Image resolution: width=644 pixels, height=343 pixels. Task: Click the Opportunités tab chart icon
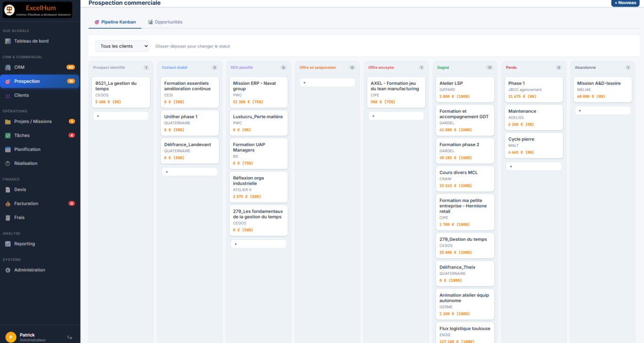coord(150,22)
